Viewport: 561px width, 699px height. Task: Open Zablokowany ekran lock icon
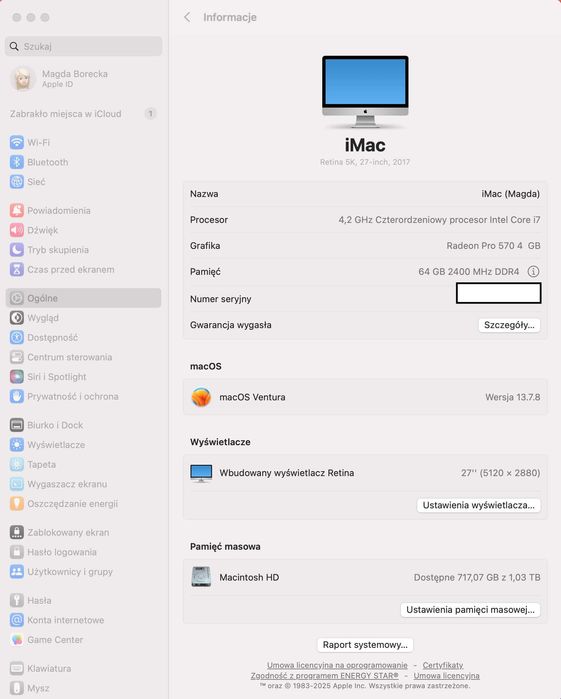pyautogui.click(x=16, y=532)
